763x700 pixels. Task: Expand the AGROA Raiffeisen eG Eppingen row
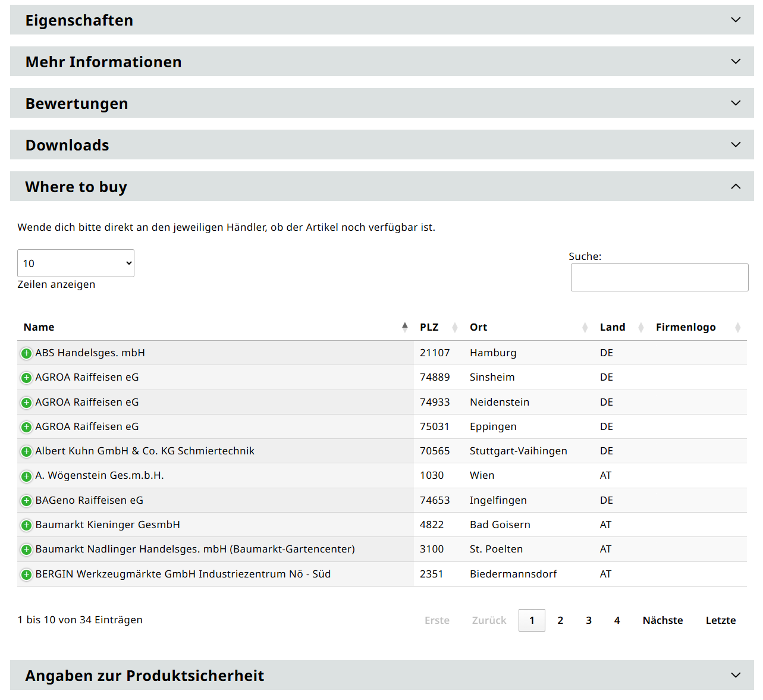click(26, 427)
